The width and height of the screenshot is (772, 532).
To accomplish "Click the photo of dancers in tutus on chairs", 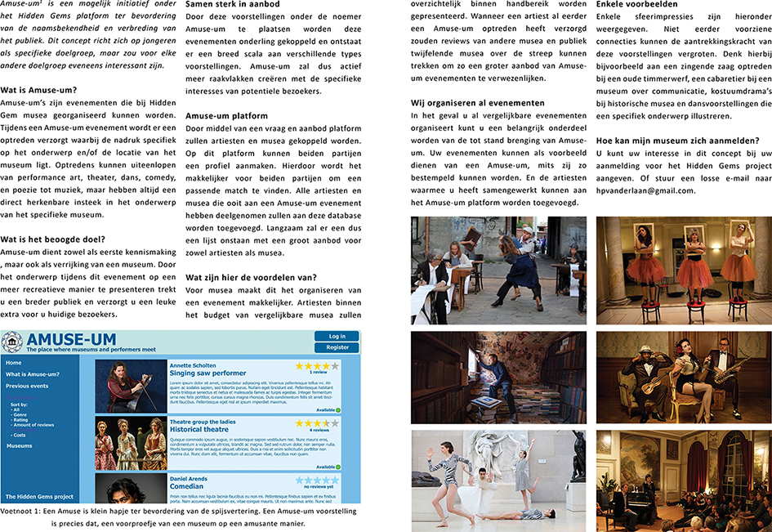I will (684, 270).
